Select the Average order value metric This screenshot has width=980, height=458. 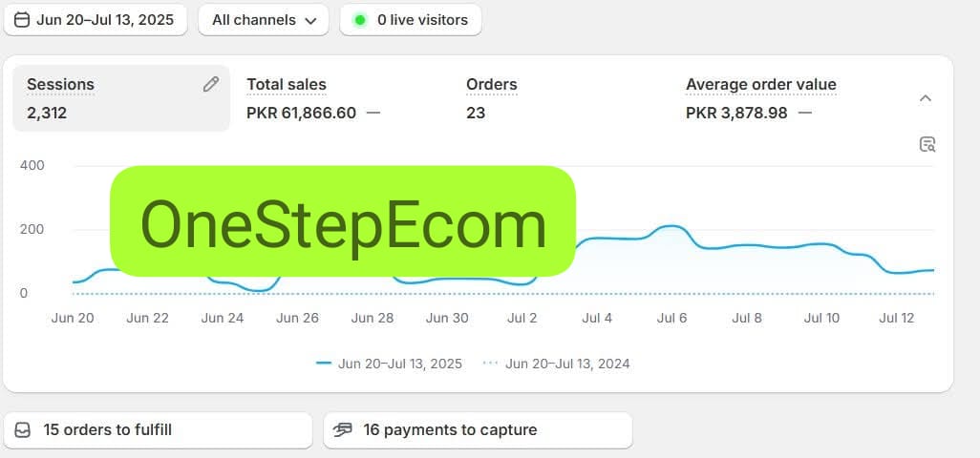760,98
